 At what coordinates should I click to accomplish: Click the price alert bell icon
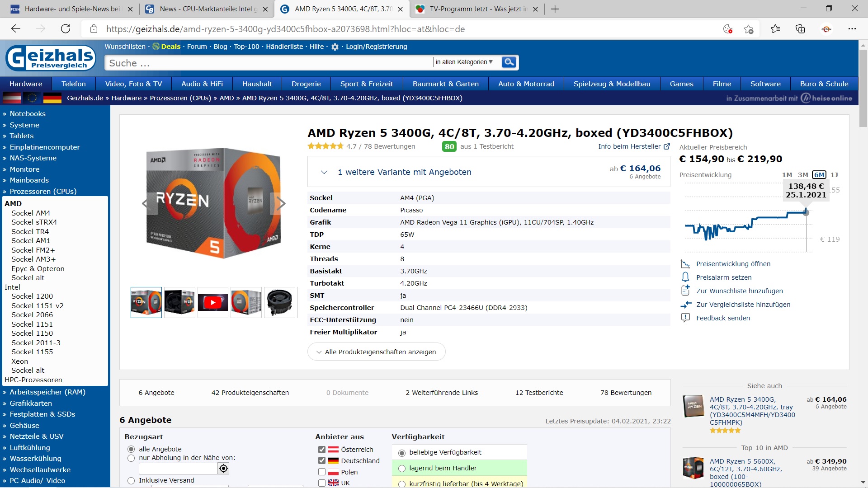(685, 277)
